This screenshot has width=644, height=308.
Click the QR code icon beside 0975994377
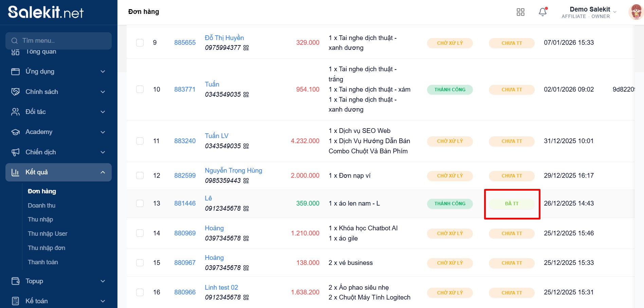246,48
